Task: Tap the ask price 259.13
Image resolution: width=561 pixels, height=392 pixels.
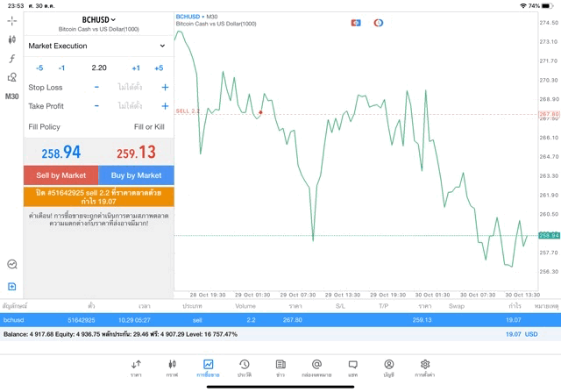Action: (137, 152)
